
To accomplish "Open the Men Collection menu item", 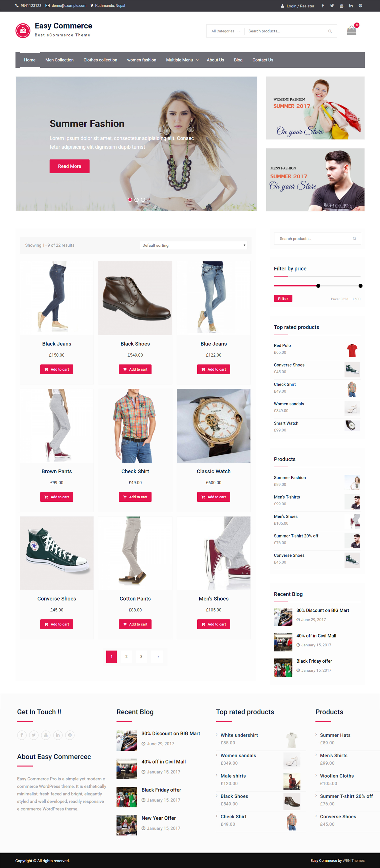I will tap(59, 60).
